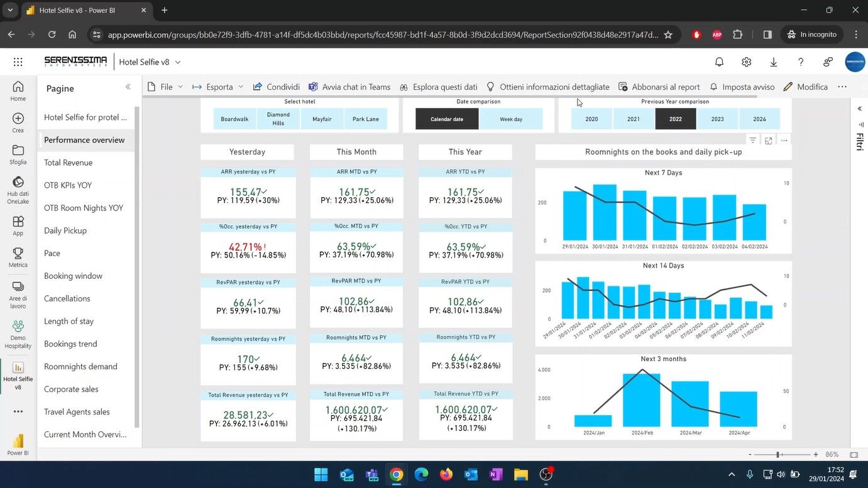Screen dimensions: 868x488
Task: Adjust the zoom level slider handle
Action: point(778,455)
